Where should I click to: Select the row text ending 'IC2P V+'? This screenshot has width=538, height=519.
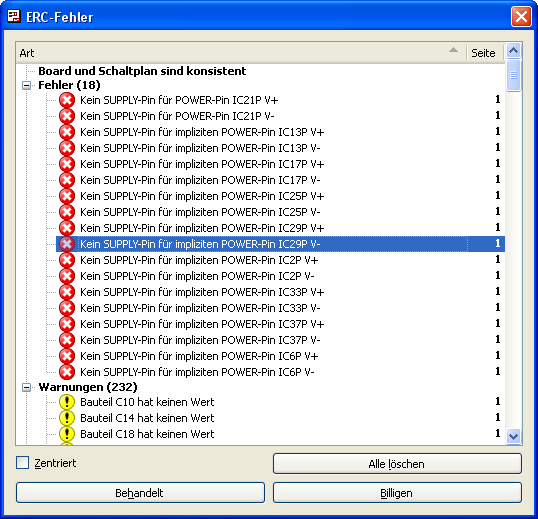(199, 260)
